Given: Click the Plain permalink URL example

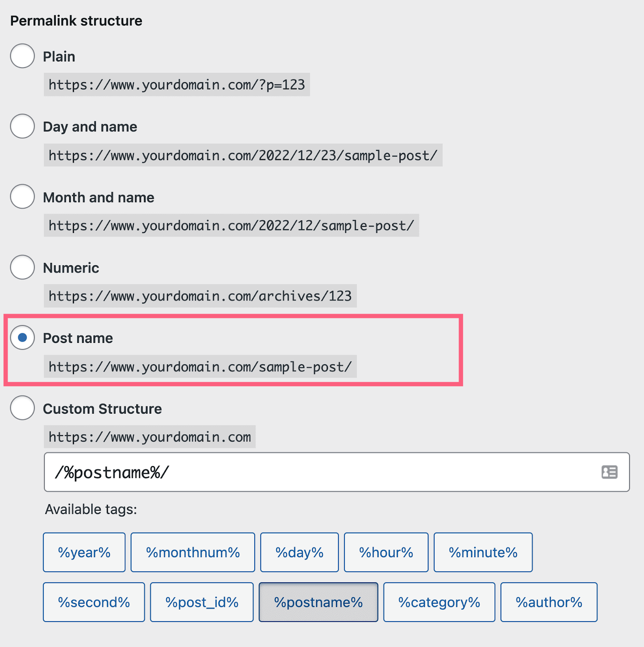Looking at the screenshot, I should [177, 85].
